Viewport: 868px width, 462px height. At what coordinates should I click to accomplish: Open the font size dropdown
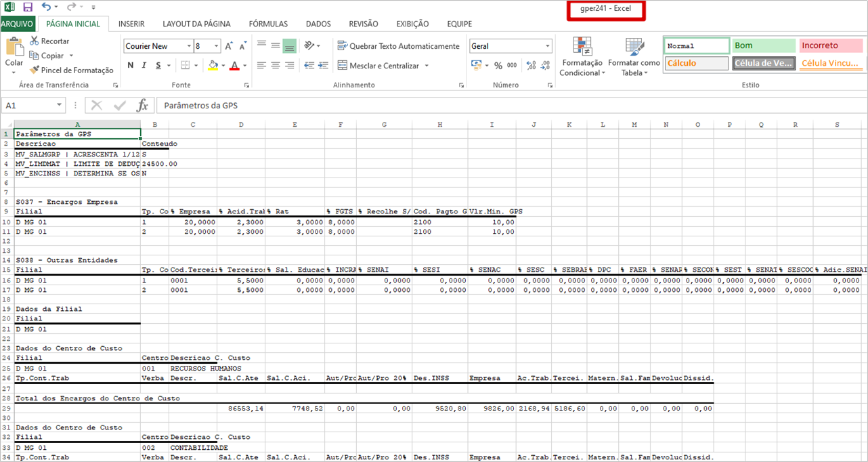point(217,46)
